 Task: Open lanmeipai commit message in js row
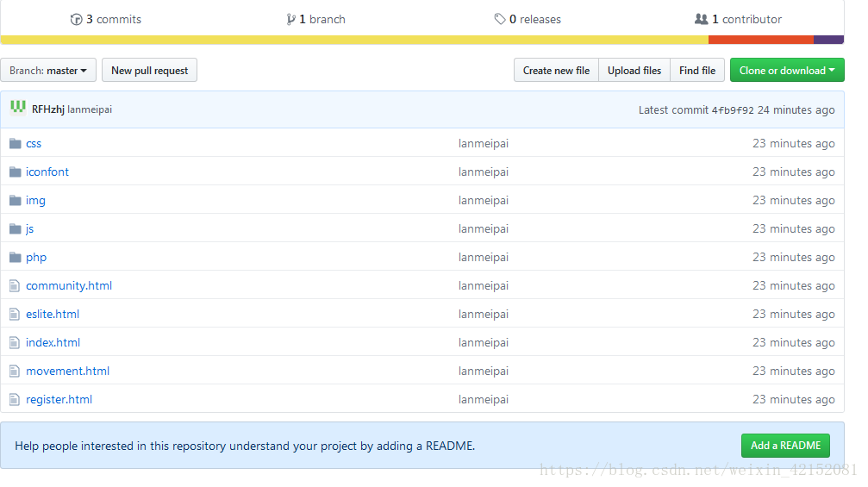coord(484,228)
